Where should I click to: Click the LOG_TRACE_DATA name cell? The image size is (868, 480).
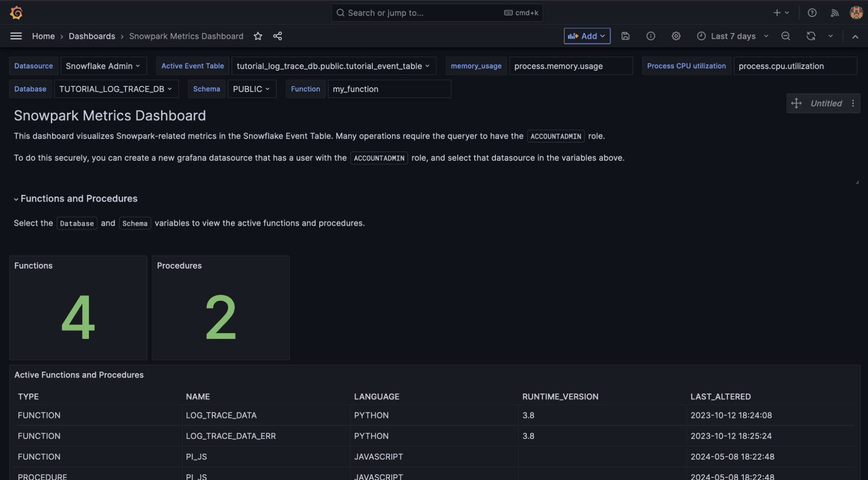click(266, 415)
